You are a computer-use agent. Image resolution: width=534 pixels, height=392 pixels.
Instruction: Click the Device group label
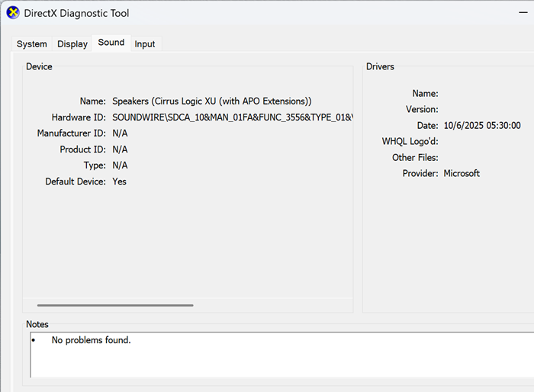tap(39, 66)
